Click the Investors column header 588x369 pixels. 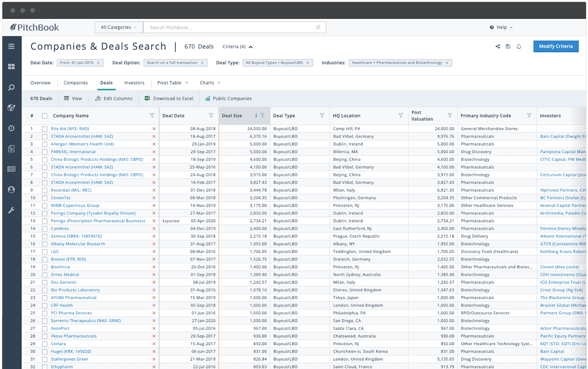pos(550,116)
